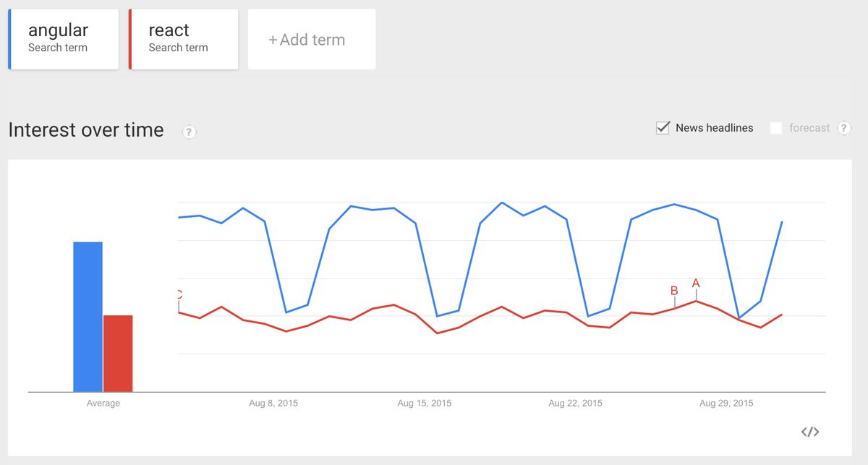Toggle the News headlines checkbox
868x465 pixels.
[x=663, y=128]
